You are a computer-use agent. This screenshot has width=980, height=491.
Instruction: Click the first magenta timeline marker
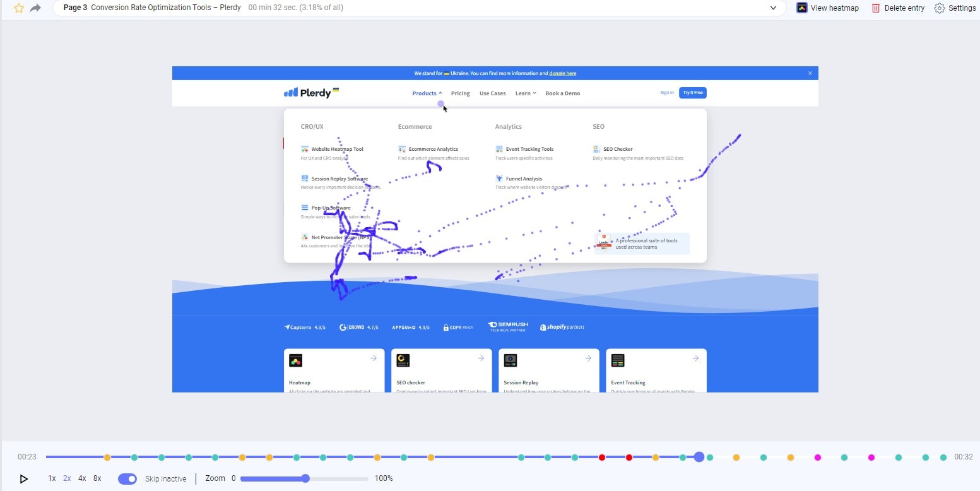pyautogui.click(x=818, y=457)
